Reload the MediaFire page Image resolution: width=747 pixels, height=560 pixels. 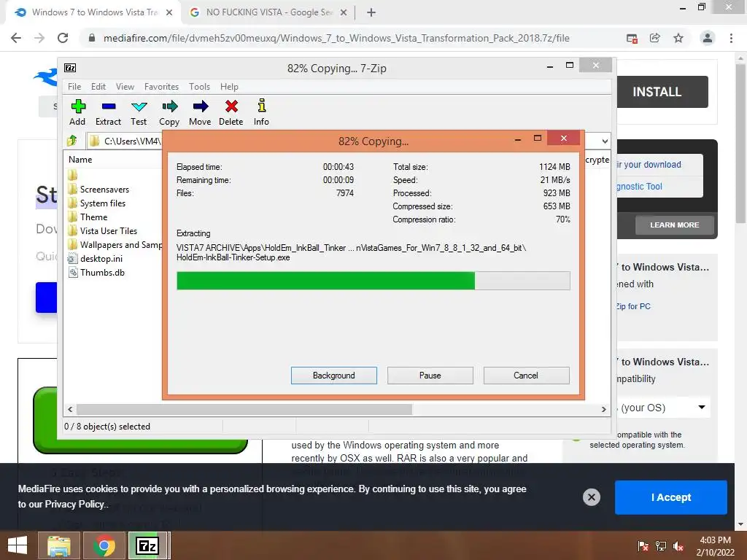[63, 38]
